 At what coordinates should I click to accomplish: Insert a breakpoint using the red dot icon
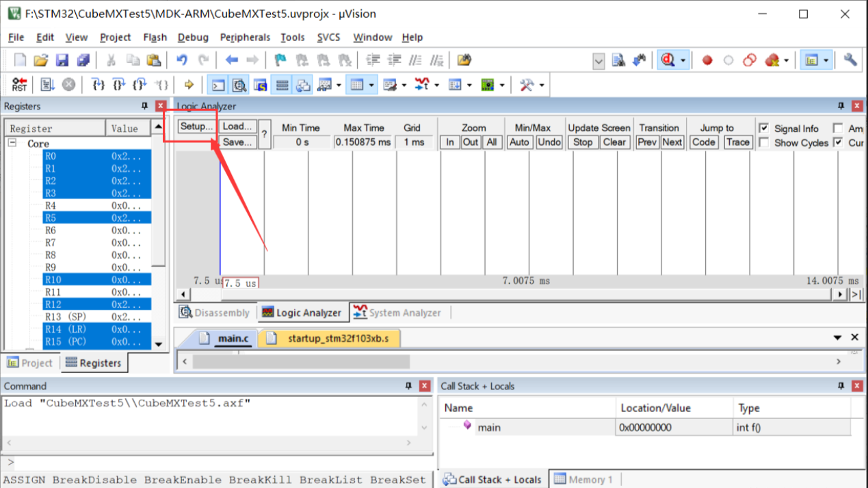[707, 60]
